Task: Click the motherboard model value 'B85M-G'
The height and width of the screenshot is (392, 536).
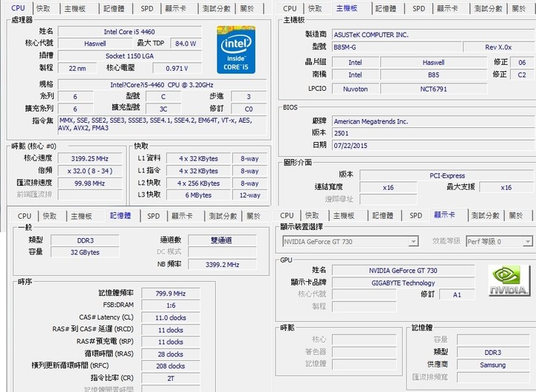Action: [397, 47]
